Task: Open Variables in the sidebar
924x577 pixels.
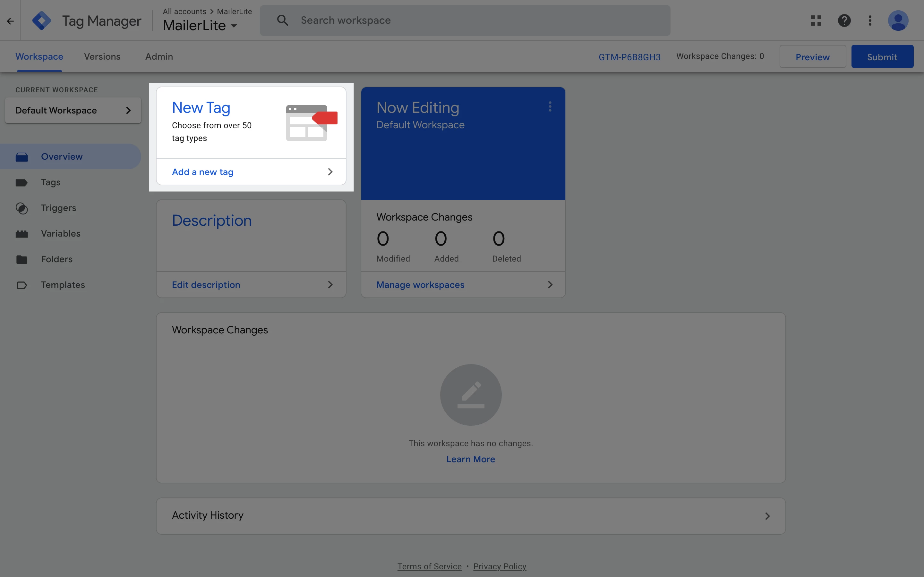Action: click(x=61, y=234)
